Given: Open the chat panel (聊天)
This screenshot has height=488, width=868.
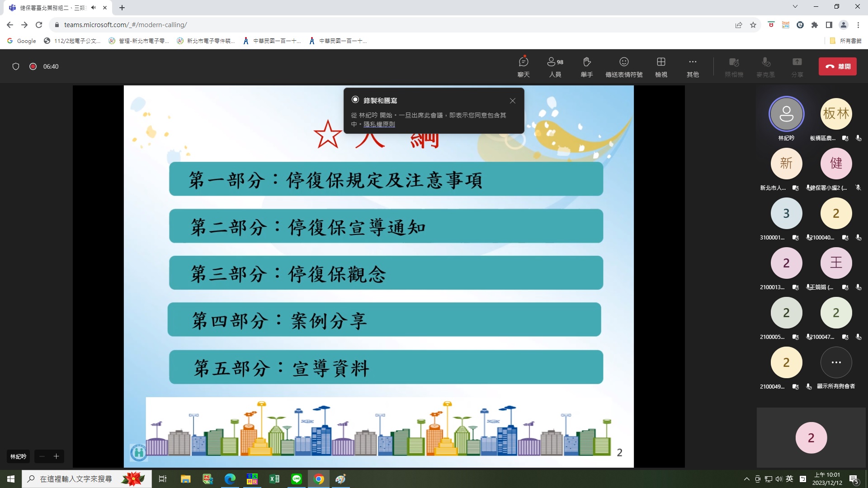Looking at the screenshot, I should (524, 66).
